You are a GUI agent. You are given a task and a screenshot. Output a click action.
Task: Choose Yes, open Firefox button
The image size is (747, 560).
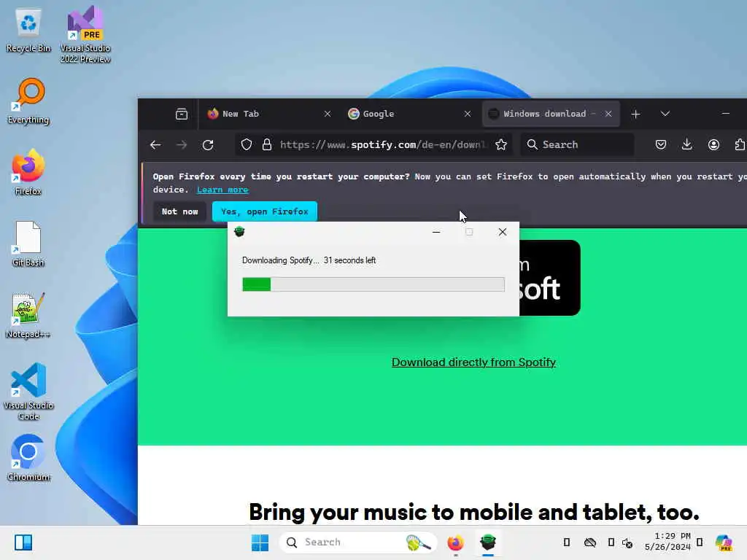(264, 211)
